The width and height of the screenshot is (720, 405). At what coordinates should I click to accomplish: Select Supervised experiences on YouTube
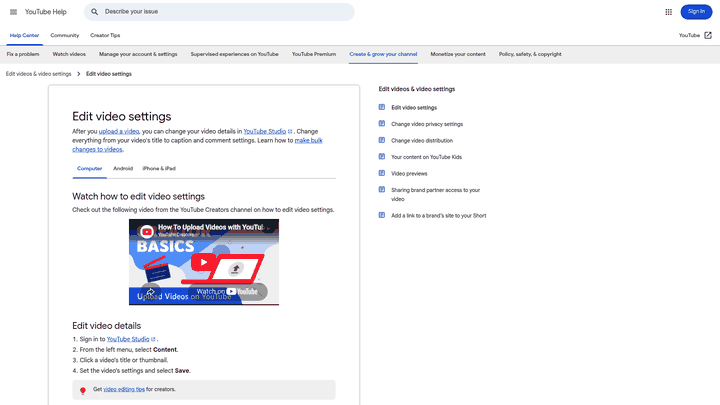(235, 54)
